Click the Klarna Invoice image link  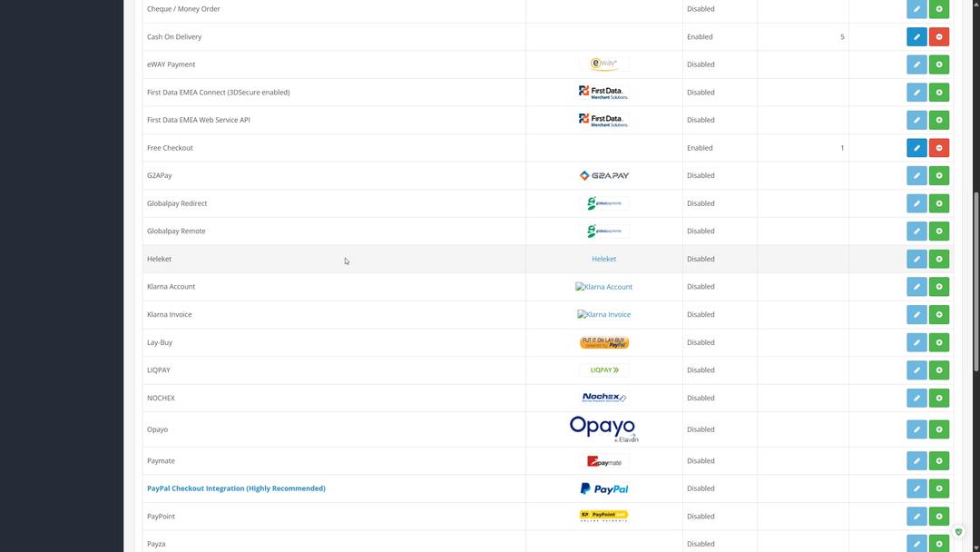(x=603, y=314)
